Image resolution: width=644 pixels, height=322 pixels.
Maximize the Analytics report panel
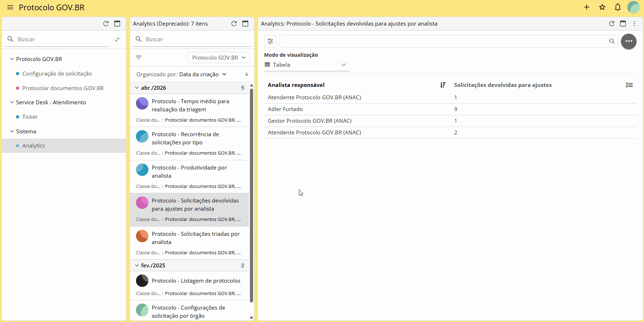coord(623,23)
